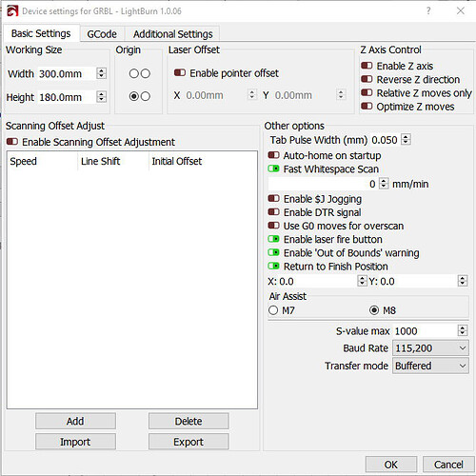Toggle Enable DTR signal switch
Viewport: 476px width, 476px height.
[273, 212]
